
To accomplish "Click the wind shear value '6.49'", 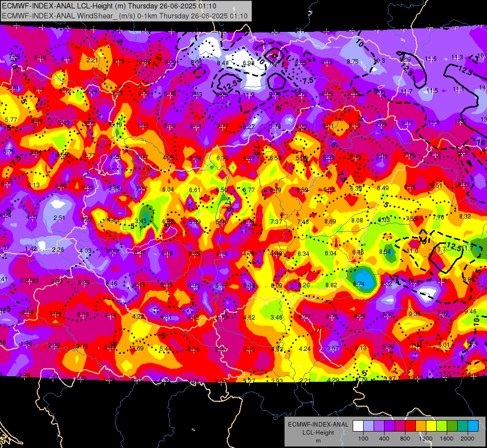I will pos(383,188).
